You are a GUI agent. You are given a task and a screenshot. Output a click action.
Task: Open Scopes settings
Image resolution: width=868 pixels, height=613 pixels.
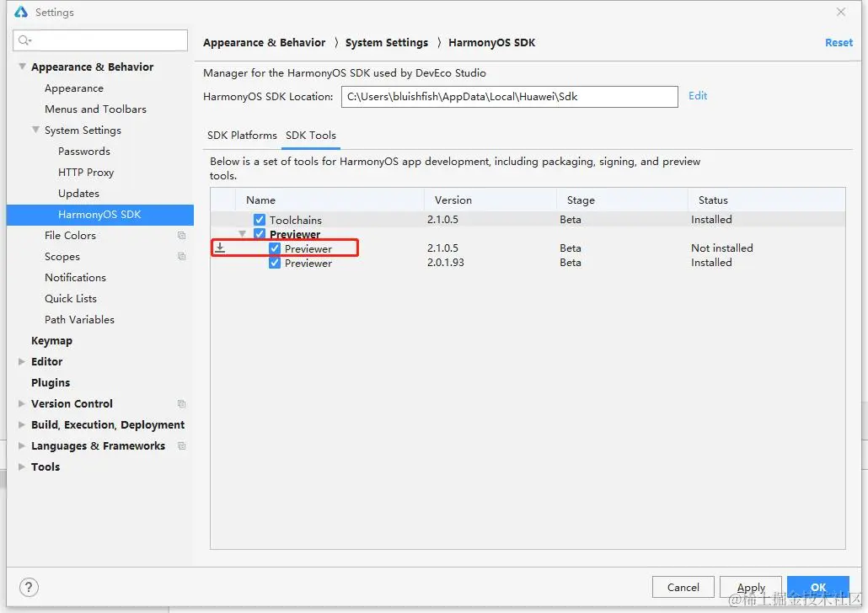(62, 256)
